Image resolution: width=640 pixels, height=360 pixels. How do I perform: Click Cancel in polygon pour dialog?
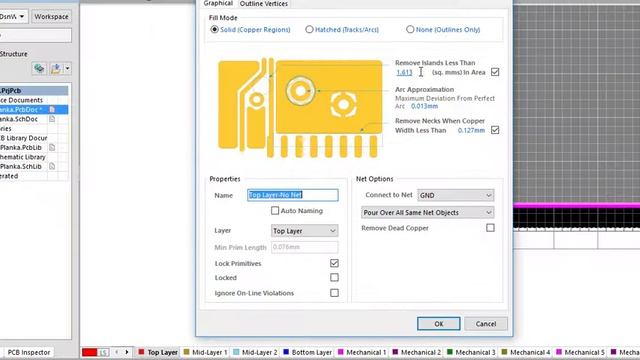click(x=486, y=324)
